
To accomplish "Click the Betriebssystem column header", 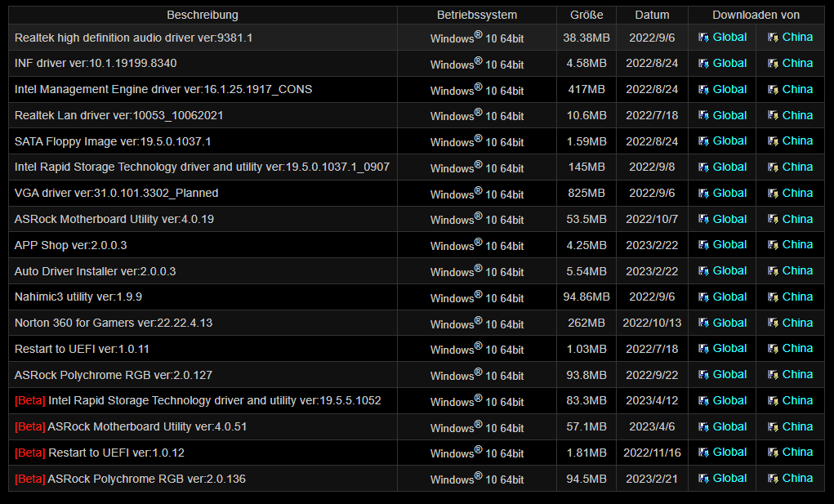I will tap(476, 15).
